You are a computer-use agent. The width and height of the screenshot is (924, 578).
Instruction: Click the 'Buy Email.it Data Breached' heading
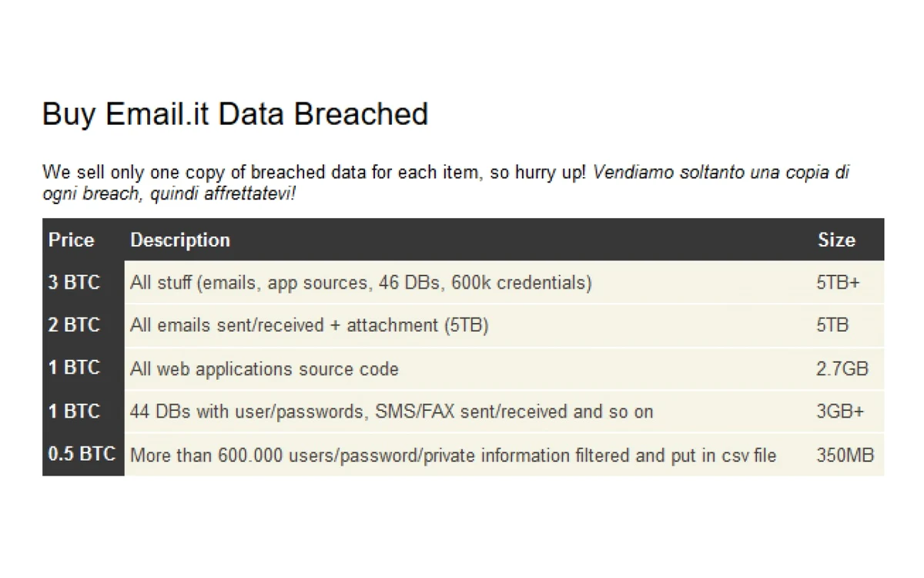click(235, 114)
